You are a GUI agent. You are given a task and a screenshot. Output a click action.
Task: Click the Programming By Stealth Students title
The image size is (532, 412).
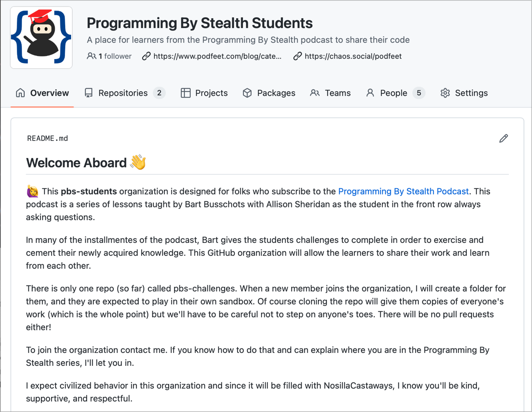199,23
